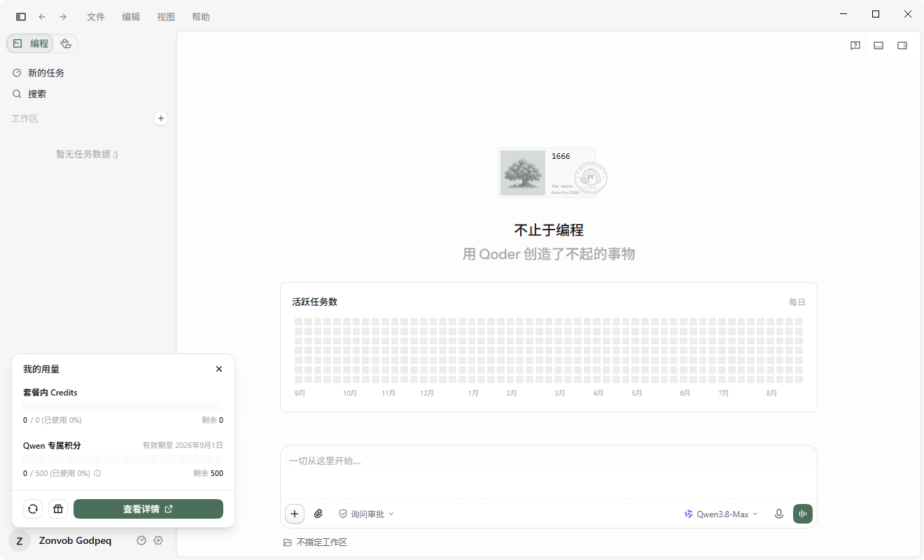The height and width of the screenshot is (560, 924).
Task: Toggle the left sidebar panel icon
Action: 21,17
